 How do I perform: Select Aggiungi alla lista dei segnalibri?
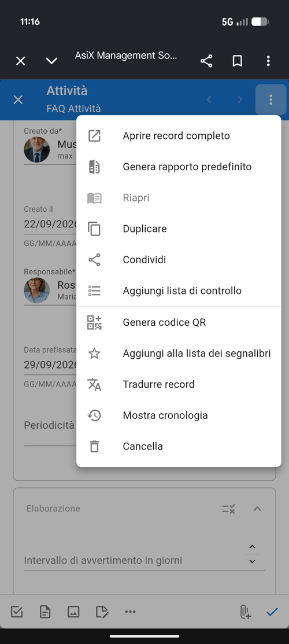click(179, 353)
